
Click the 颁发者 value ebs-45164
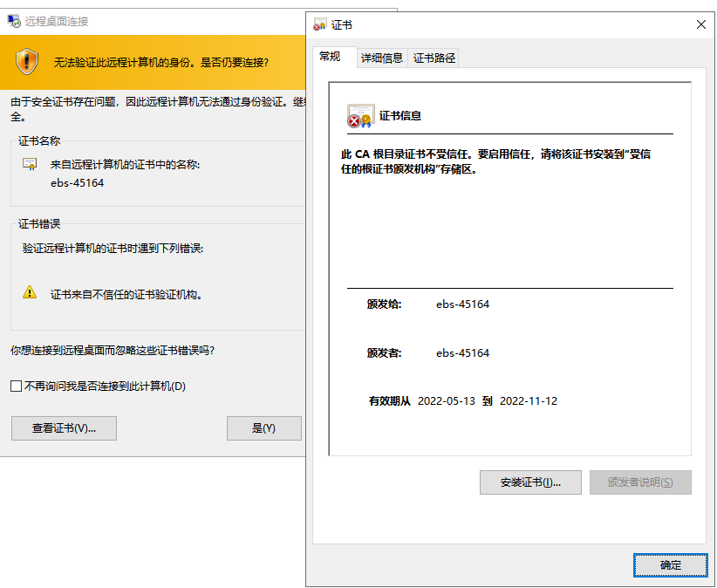click(x=462, y=353)
